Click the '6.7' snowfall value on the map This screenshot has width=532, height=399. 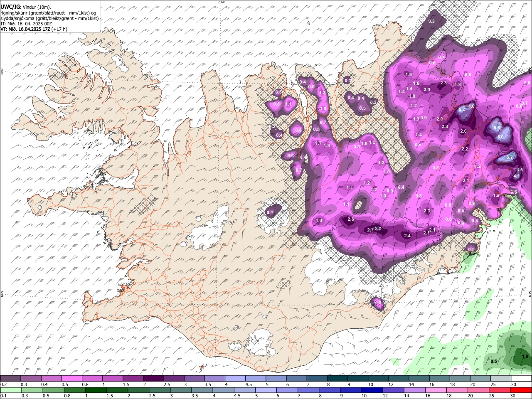point(510,158)
